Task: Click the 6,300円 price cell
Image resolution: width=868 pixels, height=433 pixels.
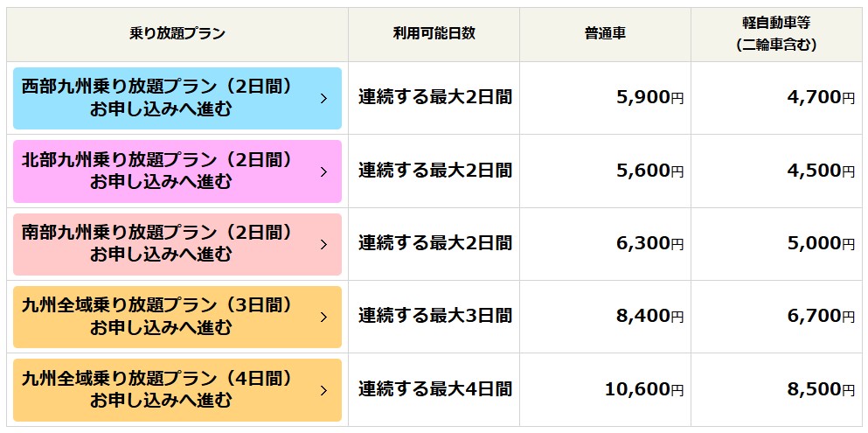Action: click(x=649, y=244)
